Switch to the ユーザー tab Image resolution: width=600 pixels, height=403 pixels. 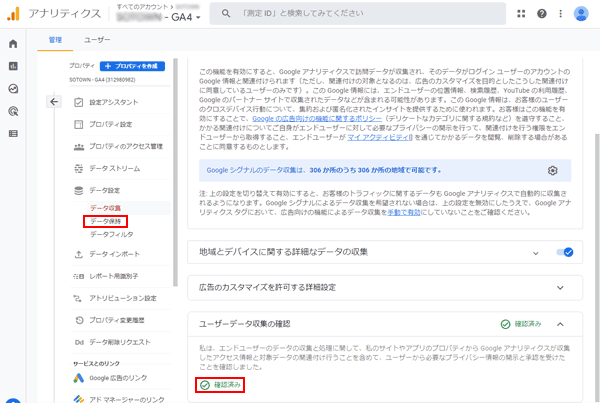97,40
